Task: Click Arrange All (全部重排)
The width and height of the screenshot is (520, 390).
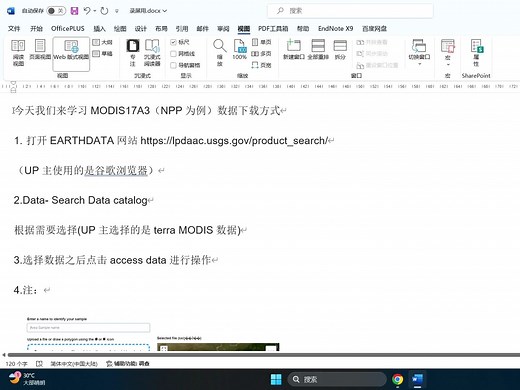Action: click(x=318, y=49)
